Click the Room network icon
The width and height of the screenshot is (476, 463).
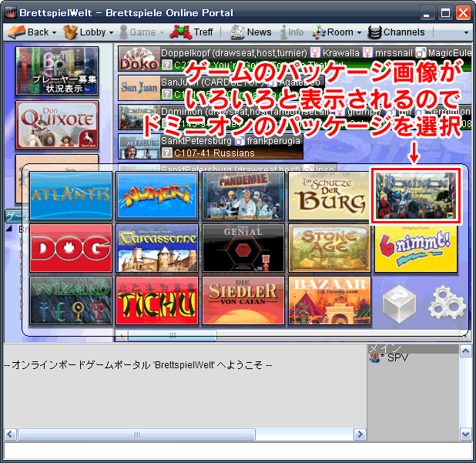coord(319,32)
